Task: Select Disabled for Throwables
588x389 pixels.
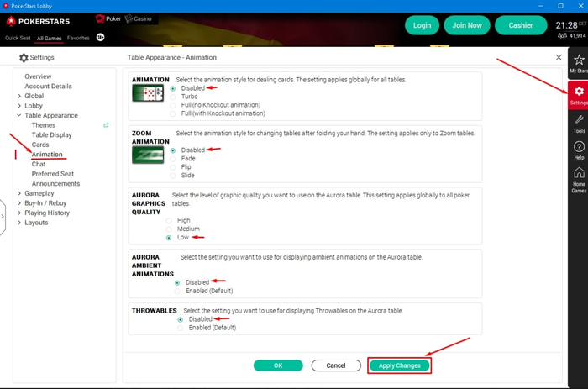Action: coord(181,319)
